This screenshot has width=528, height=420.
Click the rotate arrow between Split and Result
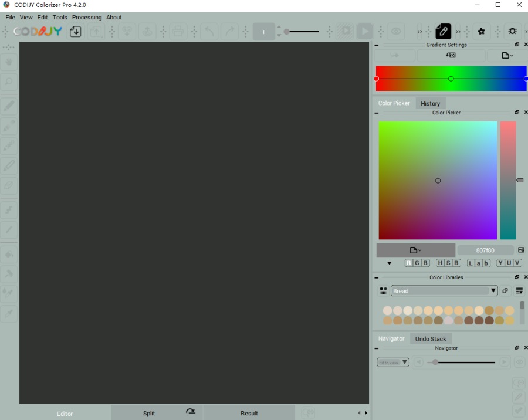pyautogui.click(x=191, y=411)
